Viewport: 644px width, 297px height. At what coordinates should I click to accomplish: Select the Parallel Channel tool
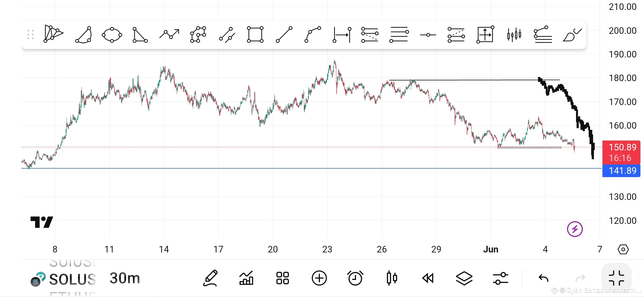227,35
